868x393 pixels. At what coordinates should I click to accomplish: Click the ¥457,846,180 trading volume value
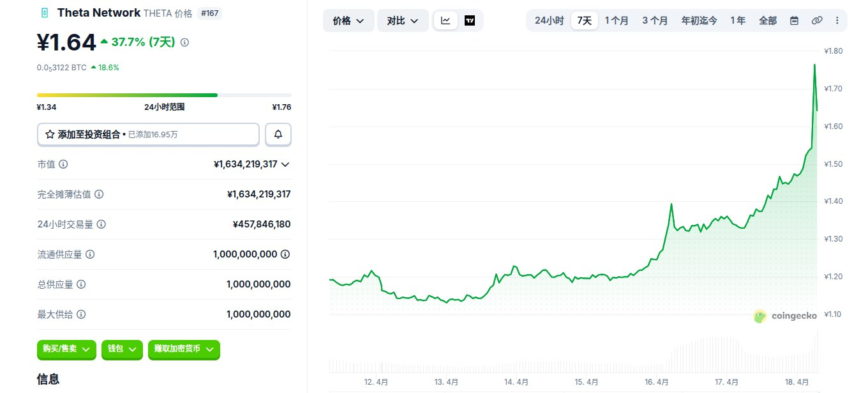(262, 224)
